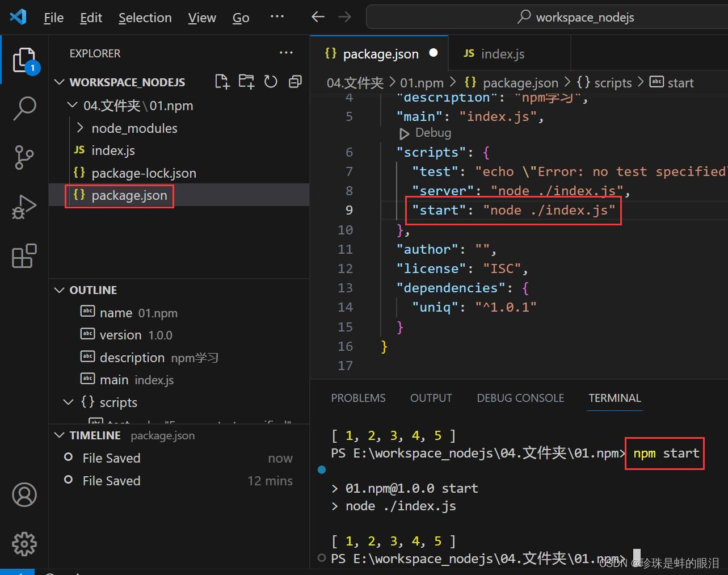Image resolution: width=728 pixels, height=575 pixels.
Task: Open the File menu
Action: (53, 18)
